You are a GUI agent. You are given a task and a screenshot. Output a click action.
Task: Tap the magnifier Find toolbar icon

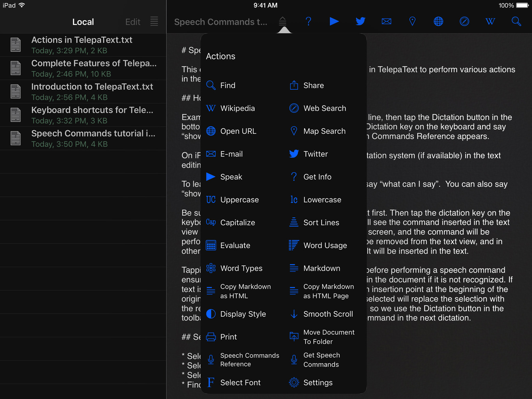pos(516,21)
